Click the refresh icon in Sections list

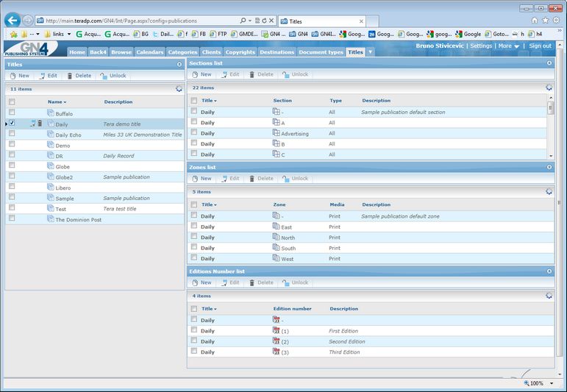[x=549, y=88]
